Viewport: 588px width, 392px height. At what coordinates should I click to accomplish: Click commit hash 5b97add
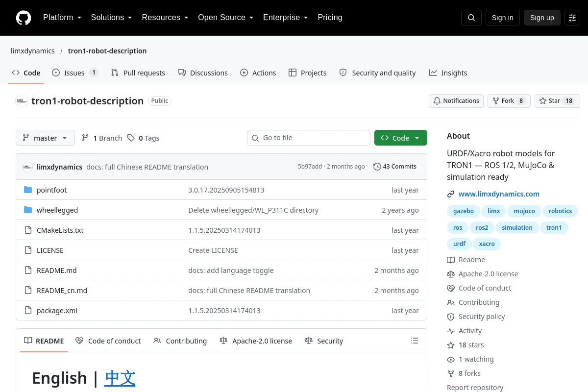tap(310, 167)
